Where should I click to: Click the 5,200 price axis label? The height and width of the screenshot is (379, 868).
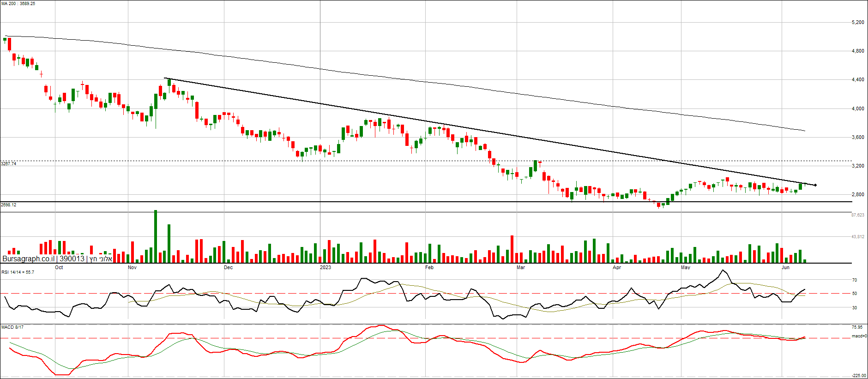pyautogui.click(x=858, y=22)
